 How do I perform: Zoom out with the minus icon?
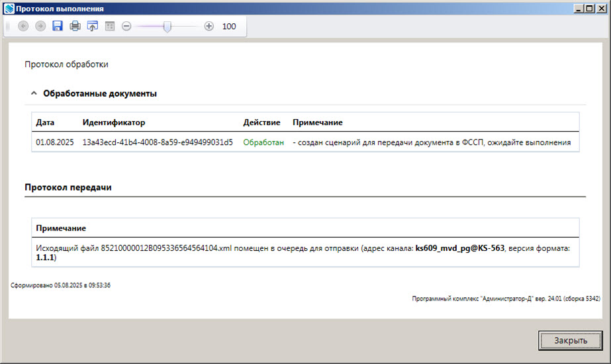point(126,26)
